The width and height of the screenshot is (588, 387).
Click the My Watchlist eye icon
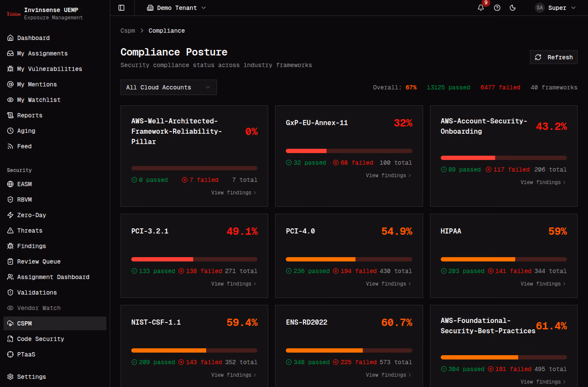pos(10,100)
